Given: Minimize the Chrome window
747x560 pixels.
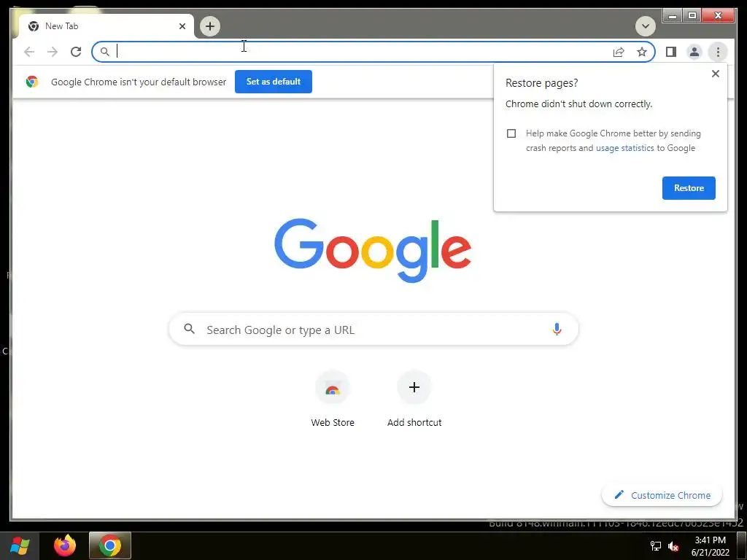Looking at the screenshot, I should (x=672, y=16).
